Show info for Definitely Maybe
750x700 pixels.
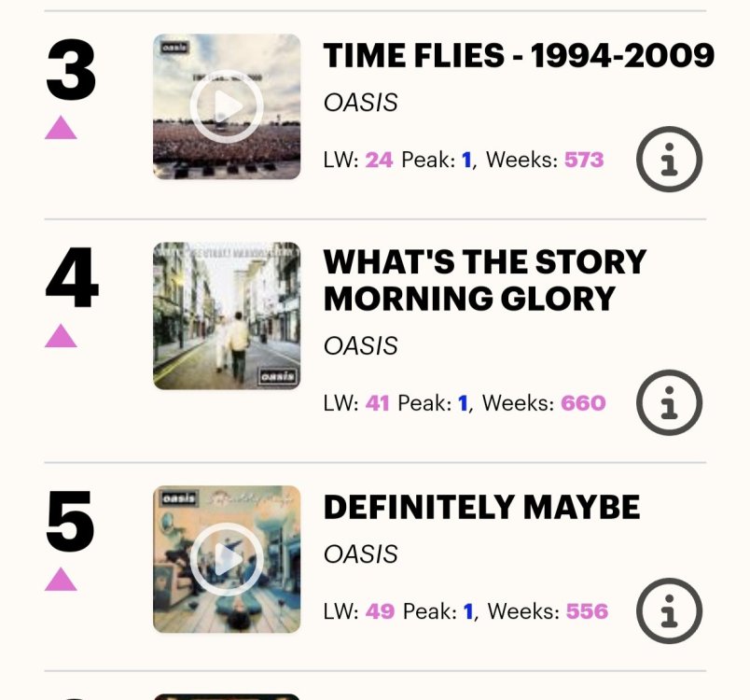669,612
